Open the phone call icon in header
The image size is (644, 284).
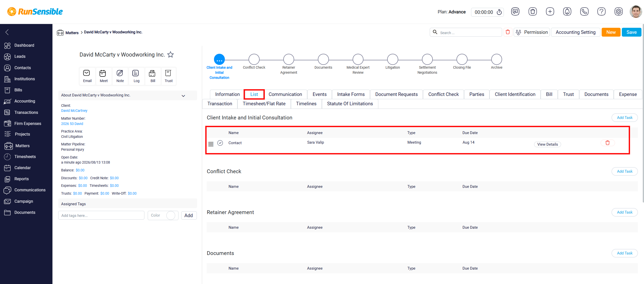pos(584,12)
